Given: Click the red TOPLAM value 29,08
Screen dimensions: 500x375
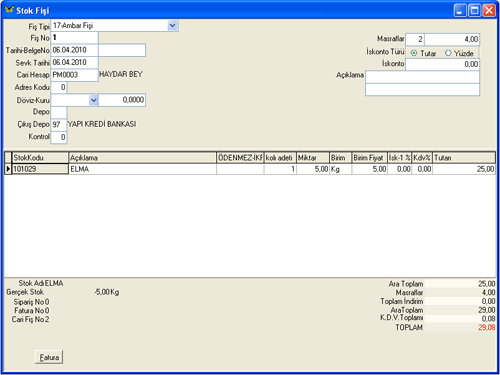Looking at the screenshot, I should pyautogui.click(x=487, y=327).
